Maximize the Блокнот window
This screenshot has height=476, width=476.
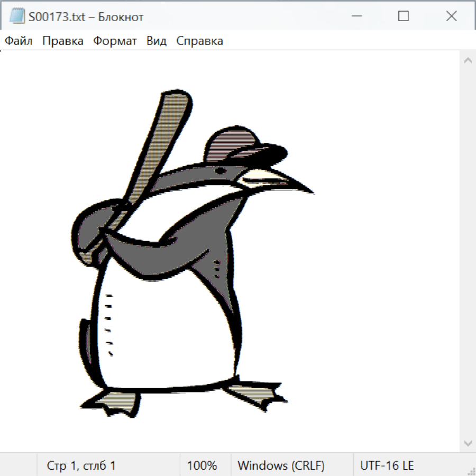pyautogui.click(x=403, y=16)
